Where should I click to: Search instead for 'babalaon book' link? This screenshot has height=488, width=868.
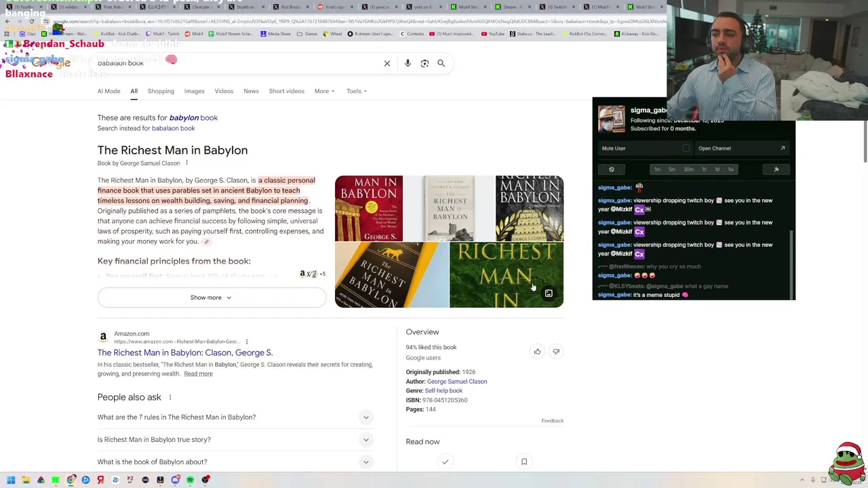pos(173,128)
